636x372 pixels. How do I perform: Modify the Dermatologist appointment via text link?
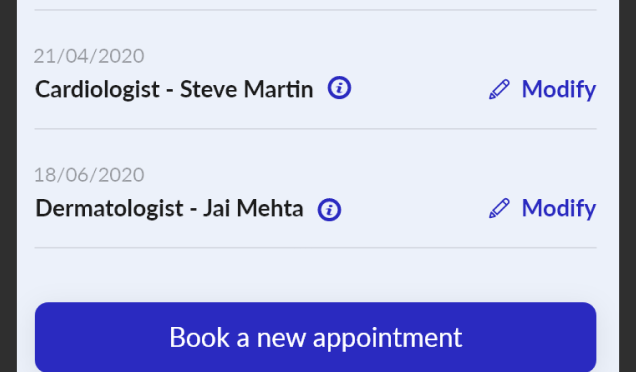[559, 208]
